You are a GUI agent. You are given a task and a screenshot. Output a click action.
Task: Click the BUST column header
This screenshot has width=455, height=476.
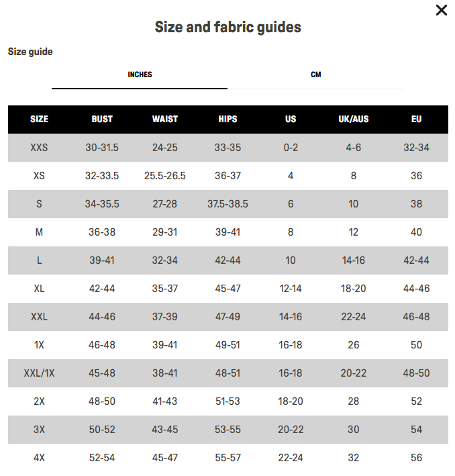(x=102, y=120)
